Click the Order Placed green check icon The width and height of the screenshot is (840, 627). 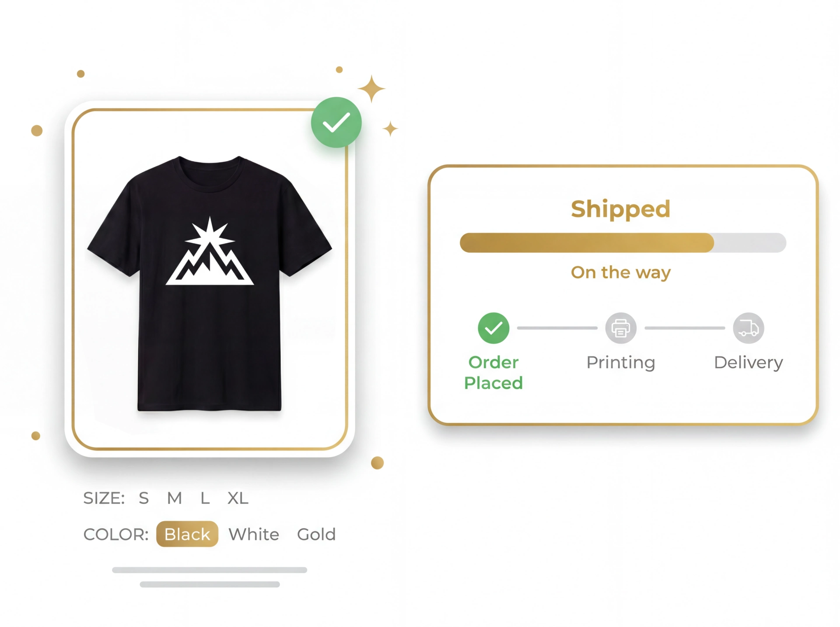pos(493,328)
